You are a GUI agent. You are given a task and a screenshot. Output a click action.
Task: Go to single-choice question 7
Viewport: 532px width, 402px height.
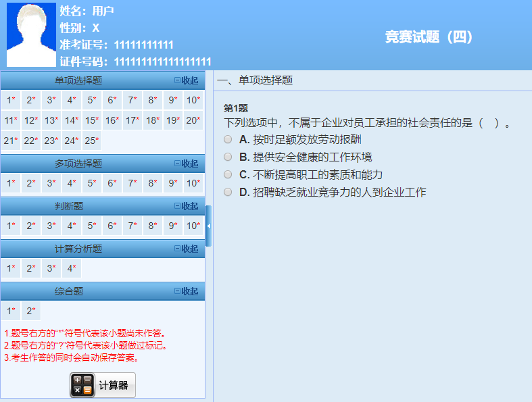coord(132,100)
